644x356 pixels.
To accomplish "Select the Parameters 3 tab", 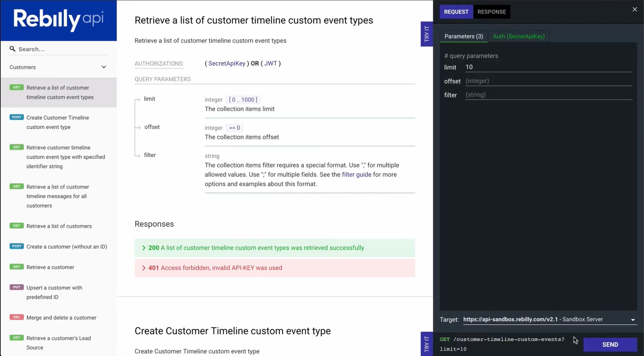I will 464,36.
